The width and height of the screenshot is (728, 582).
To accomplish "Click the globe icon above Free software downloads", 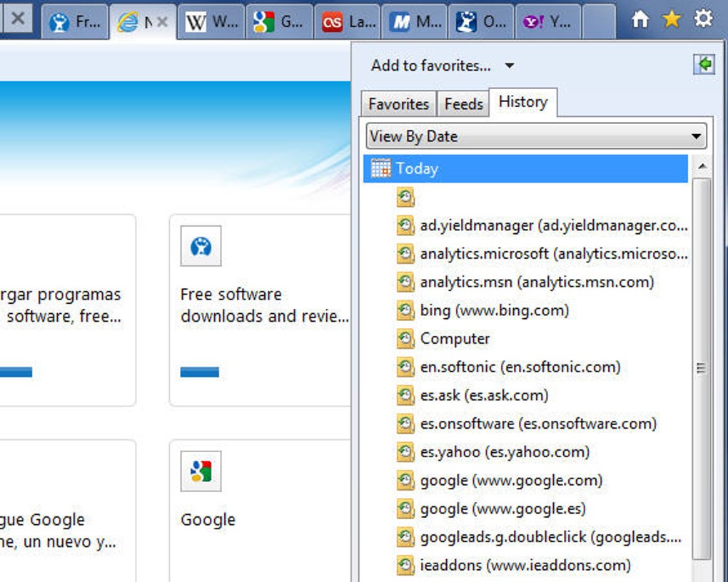I will tap(201, 246).
